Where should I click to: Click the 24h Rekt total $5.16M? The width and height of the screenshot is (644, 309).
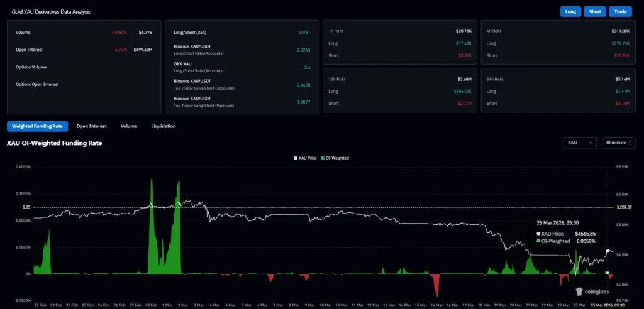(623, 79)
